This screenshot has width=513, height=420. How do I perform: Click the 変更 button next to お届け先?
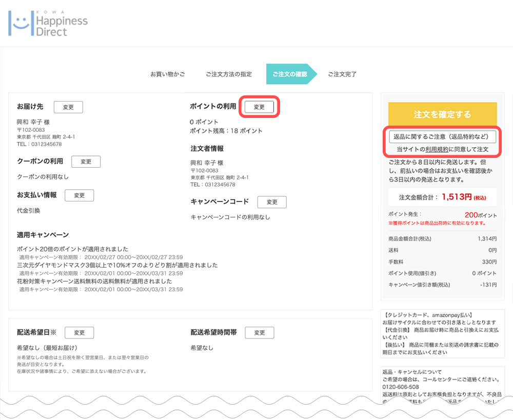pos(68,107)
